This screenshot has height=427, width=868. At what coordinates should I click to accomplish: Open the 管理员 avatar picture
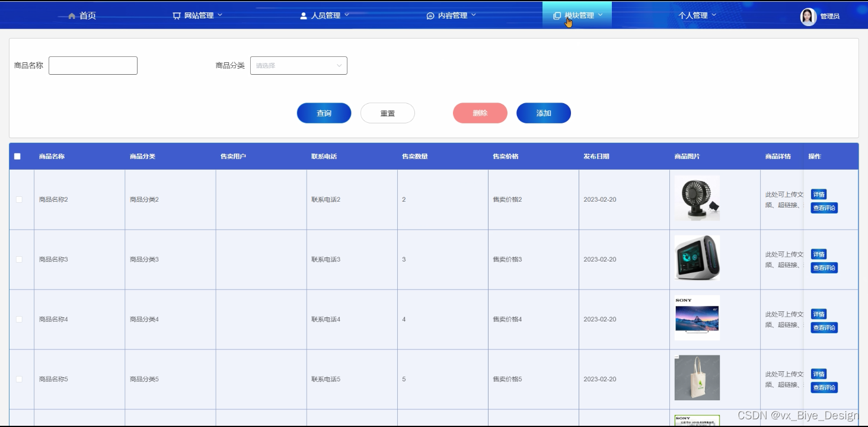[x=809, y=17]
